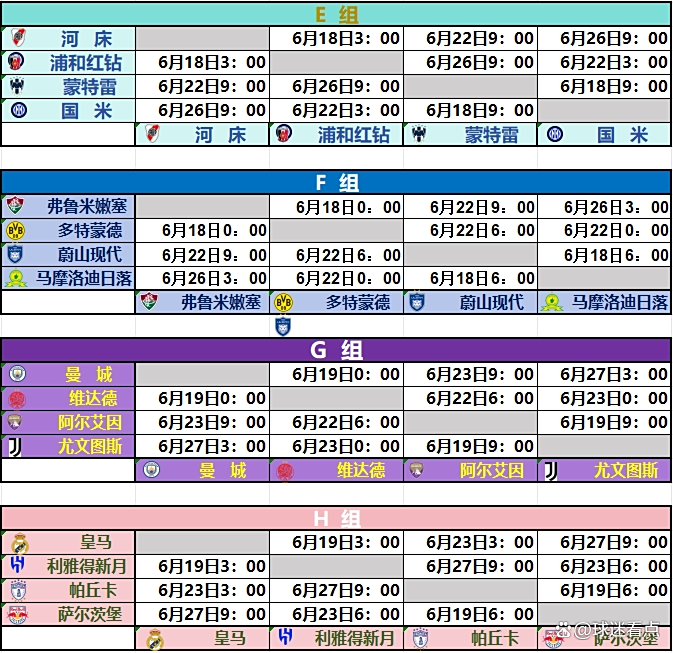Screen dimensions: 673x653
Task: Click the pink H 组 group header bar
Action: [x=336, y=519]
